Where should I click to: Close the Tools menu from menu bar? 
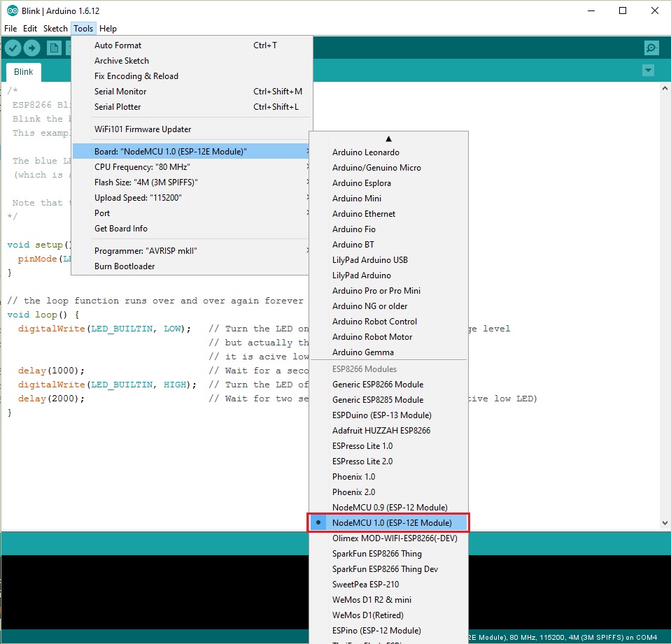pyautogui.click(x=83, y=29)
